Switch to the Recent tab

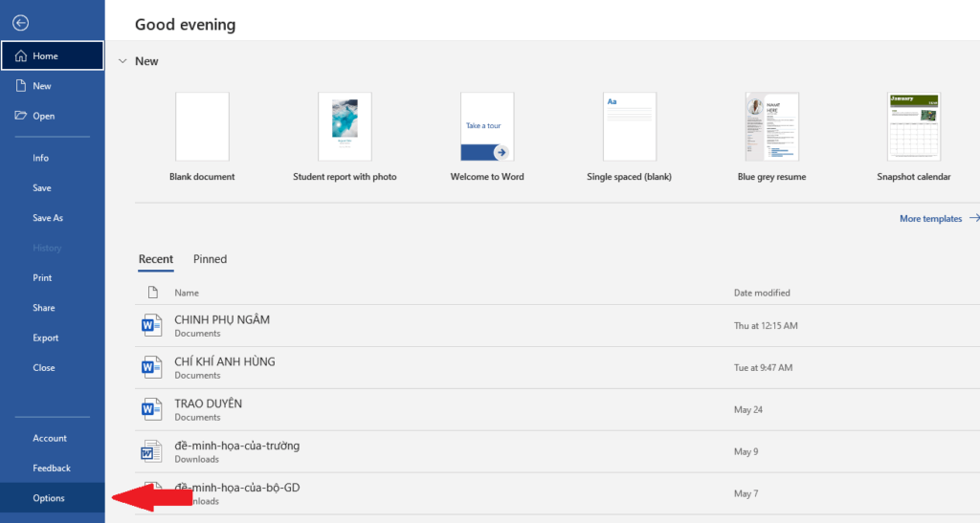pyautogui.click(x=156, y=259)
